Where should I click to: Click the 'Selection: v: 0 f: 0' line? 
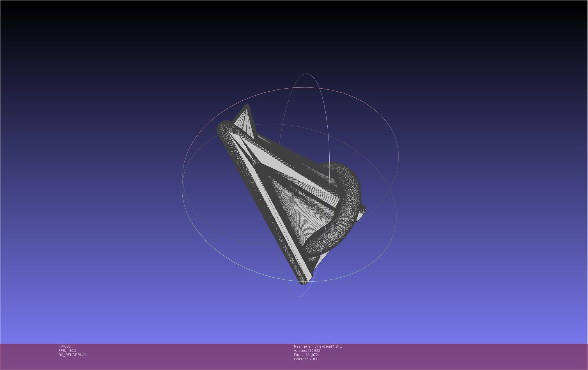pyautogui.click(x=307, y=359)
